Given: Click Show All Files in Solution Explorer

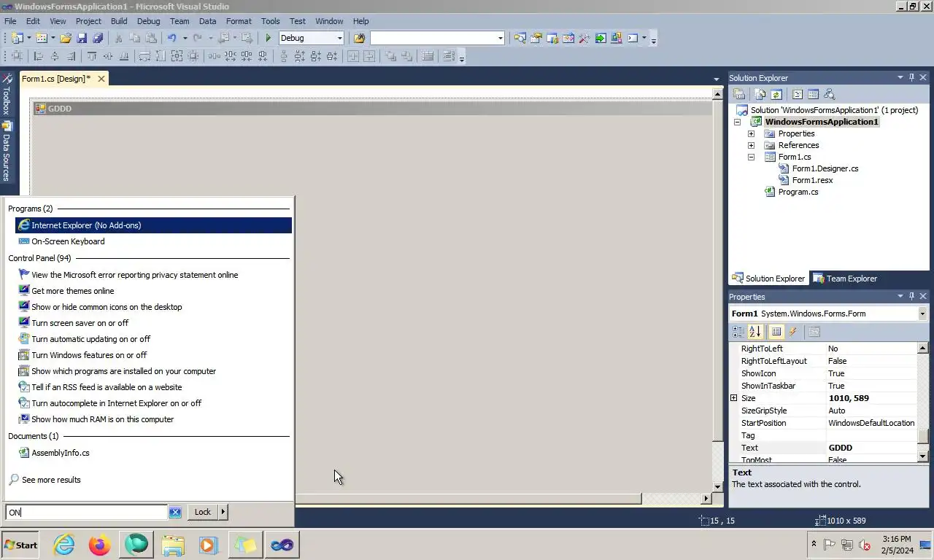Looking at the screenshot, I should (x=760, y=94).
